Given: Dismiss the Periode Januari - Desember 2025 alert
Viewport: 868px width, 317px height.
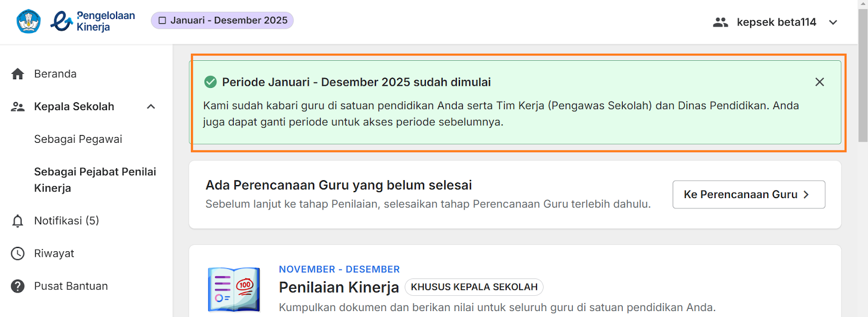Looking at the screenshot, I should [820, 82].
